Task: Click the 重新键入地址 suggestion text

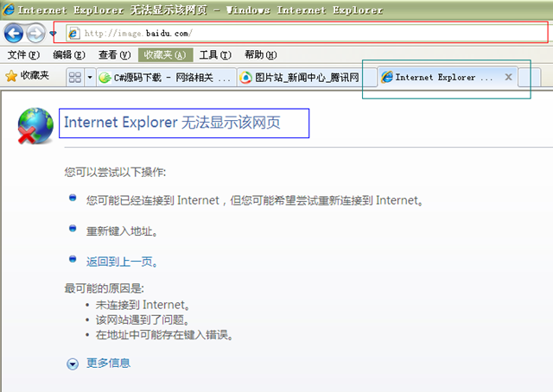Action: [x=122, y=231]
